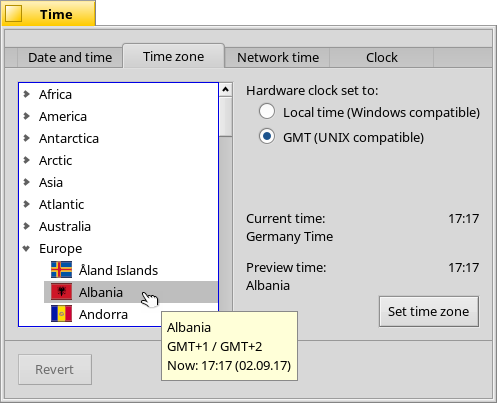Image resolution: width=497 pixels, height=403 pixels.
Task: Expand the America region
Action: pyautogui.click(x=27, y=116)
